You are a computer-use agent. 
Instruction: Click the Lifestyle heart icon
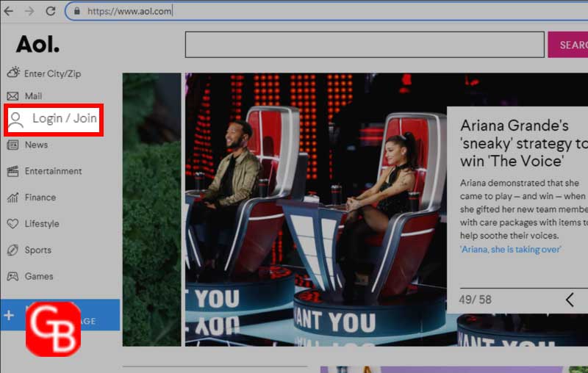[12, 223]
